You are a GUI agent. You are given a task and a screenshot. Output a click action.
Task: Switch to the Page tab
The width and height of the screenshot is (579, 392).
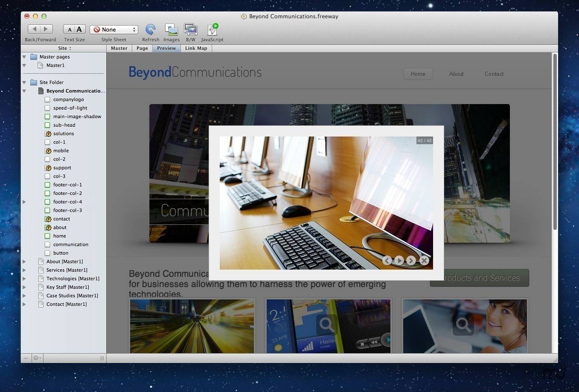(142, 48)
